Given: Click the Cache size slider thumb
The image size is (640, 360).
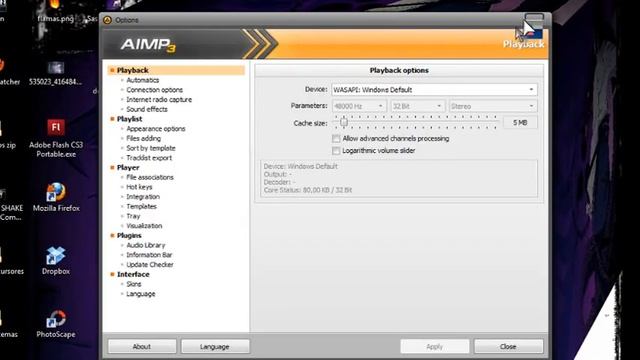Looking at the screenshot, I should [x=344, y=122].
